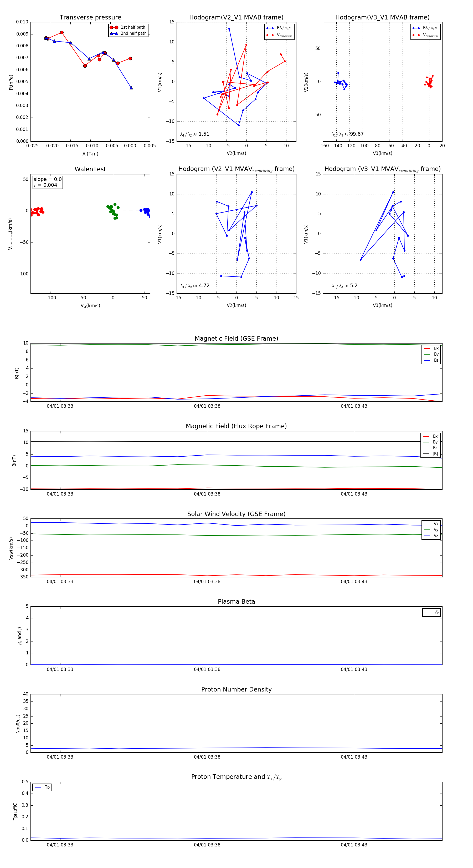Click the "A (T·m)" x-axis label
The image size is (473, 868).
(90, 154)
